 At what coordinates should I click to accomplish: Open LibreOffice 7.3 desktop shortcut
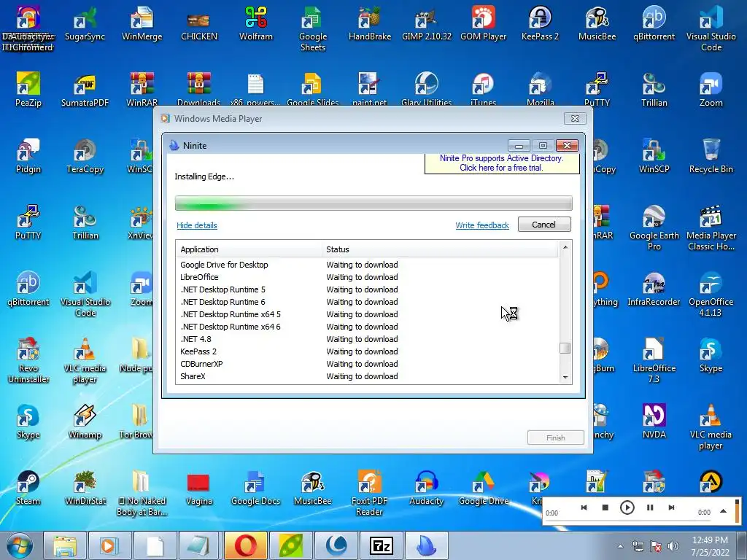(x=654, y=360)
